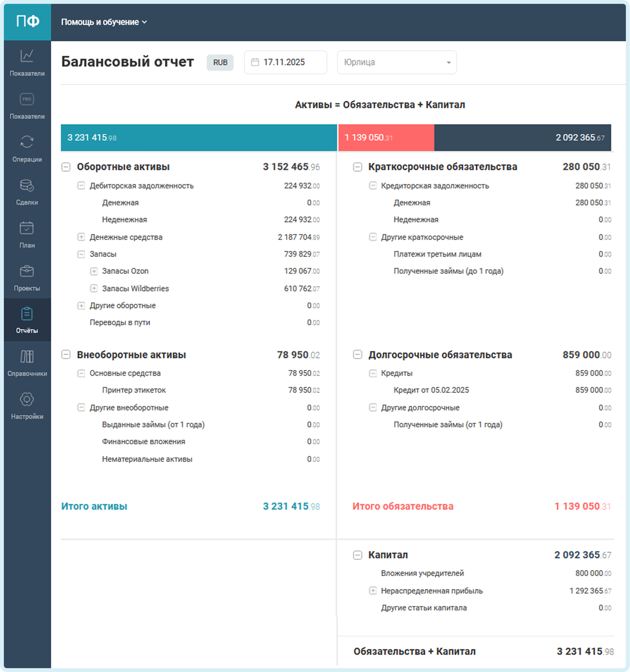Click the dark capital bar 2 092 365.67
Screen dimensions: 630x672
(x=523, y=138)
